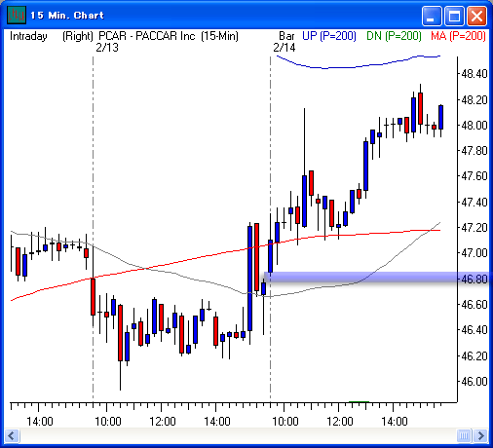Close the 15 Min. Chart window
493x448 pixels.
click(x=476, y=16)
